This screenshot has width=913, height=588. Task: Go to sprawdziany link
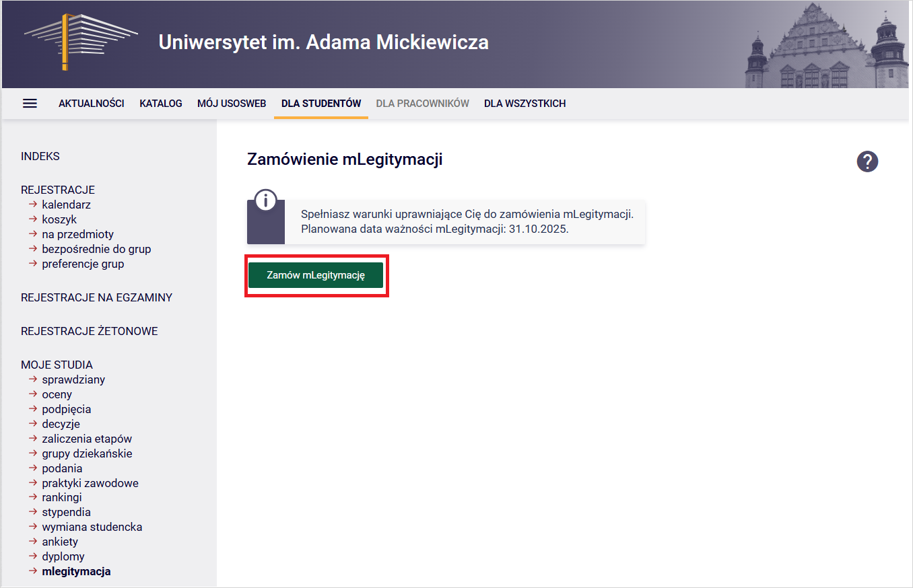pos(73,379)
